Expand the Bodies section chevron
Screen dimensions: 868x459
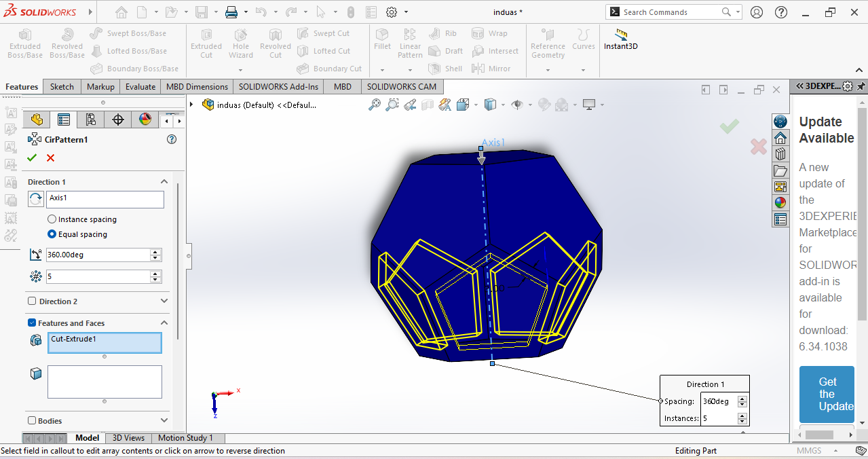[164, 421]
